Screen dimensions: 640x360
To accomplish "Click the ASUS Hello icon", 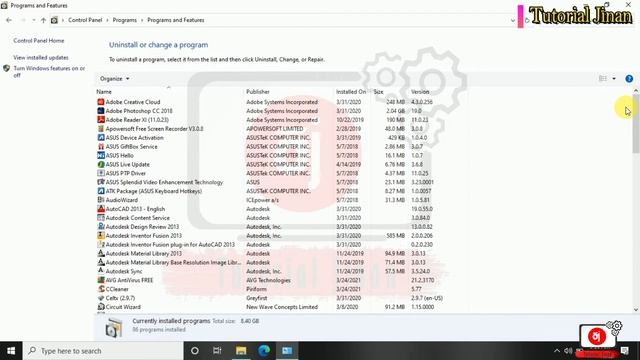I will pos(101,156).
